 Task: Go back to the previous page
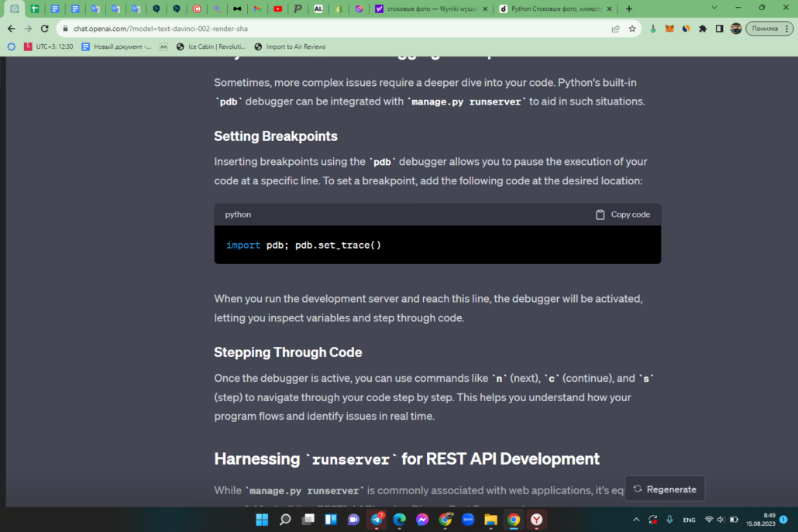[x=11, y=29]
